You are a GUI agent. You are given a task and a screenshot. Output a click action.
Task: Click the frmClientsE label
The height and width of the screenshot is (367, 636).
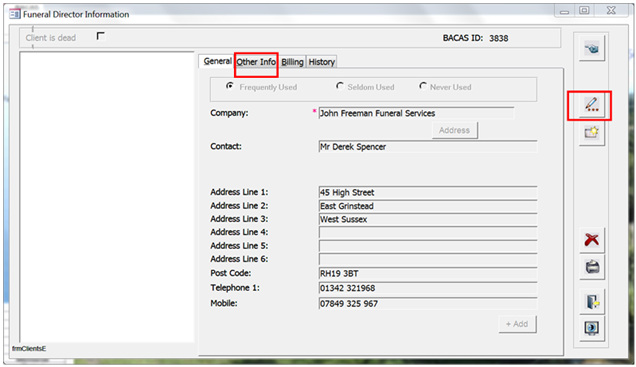(29, 348)
